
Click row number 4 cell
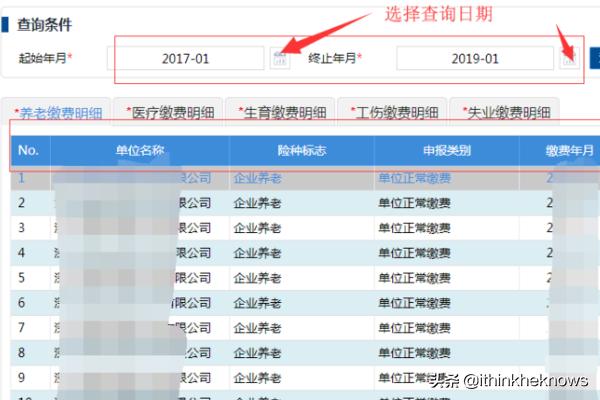[x=30, y=253]
